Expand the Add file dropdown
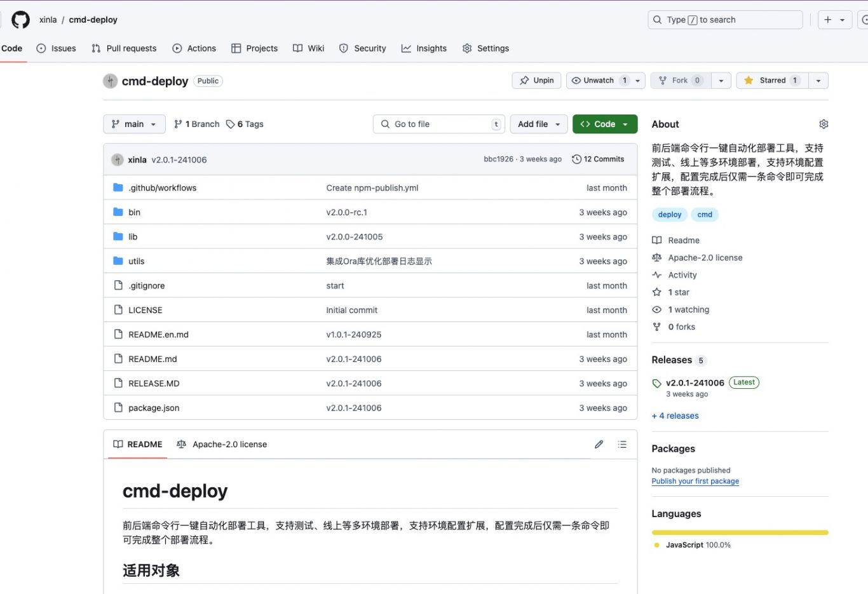The width and height of the screenshot is (868, 594). (x=539, y=124)
